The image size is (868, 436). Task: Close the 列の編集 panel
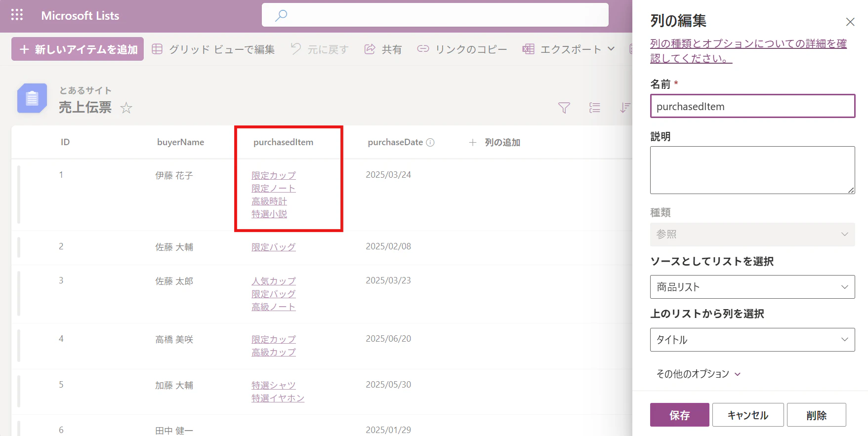click(850, 22)
